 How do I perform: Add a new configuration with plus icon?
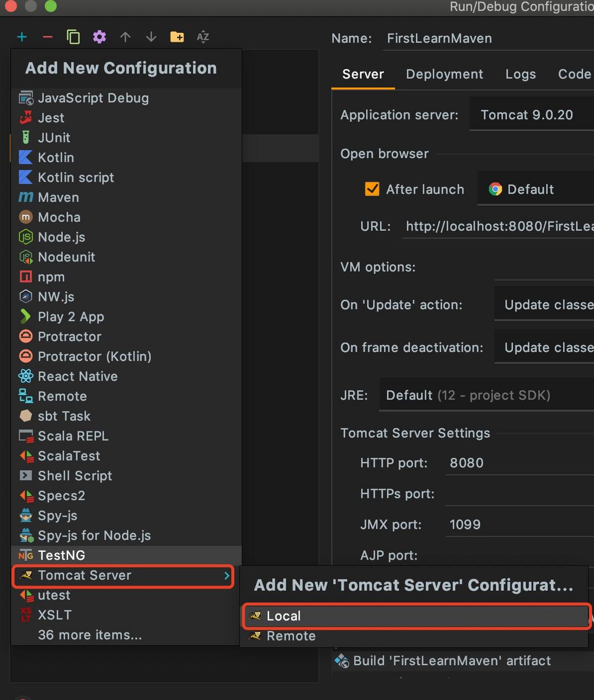pos(22,37)
